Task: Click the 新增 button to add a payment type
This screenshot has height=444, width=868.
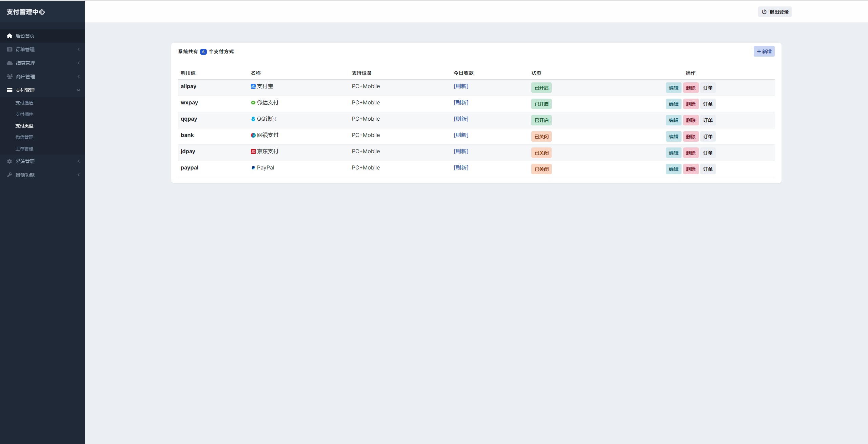Action: 764,52
